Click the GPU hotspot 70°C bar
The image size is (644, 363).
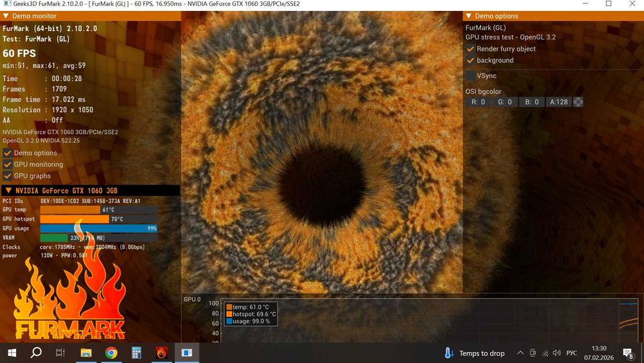click(99, 219)
